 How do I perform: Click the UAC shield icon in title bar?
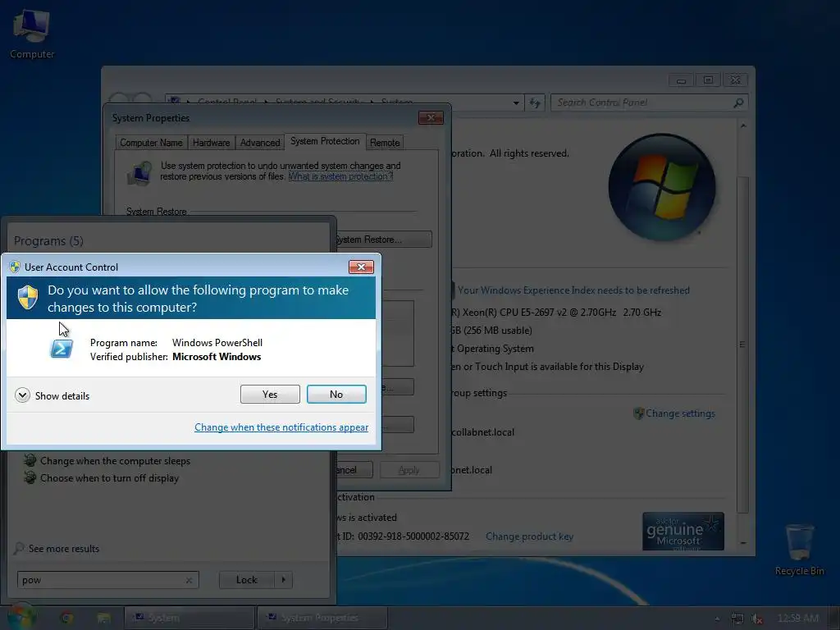coord(15,267)
